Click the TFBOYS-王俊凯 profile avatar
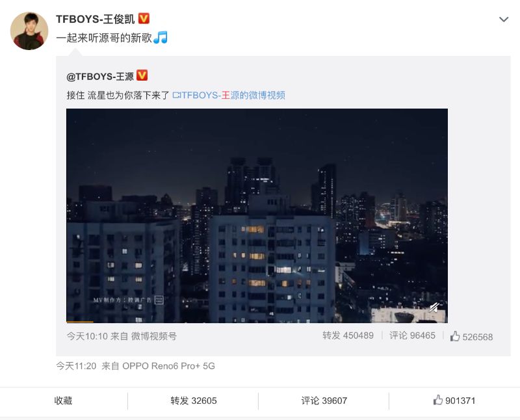 point(29,31)
